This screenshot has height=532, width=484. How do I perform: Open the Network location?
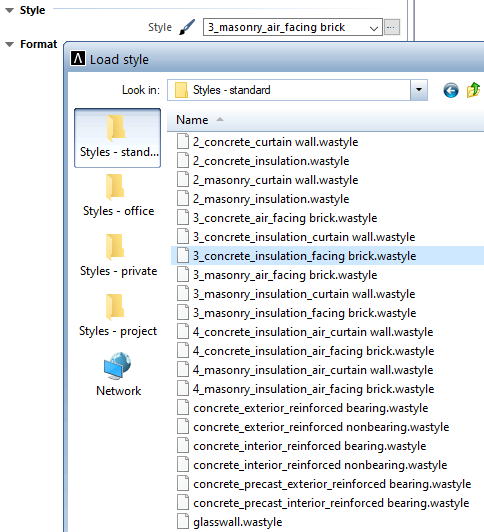[118, 375]
